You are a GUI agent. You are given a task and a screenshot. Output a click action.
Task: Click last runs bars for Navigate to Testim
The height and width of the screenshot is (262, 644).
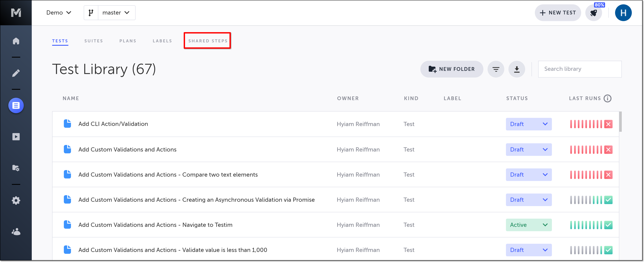(586, 225)
